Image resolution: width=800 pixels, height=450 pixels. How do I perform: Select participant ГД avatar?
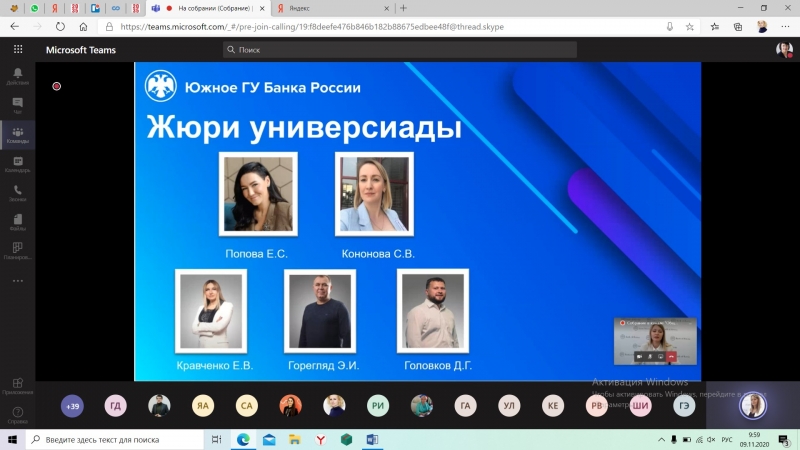[x=115, y=406]
